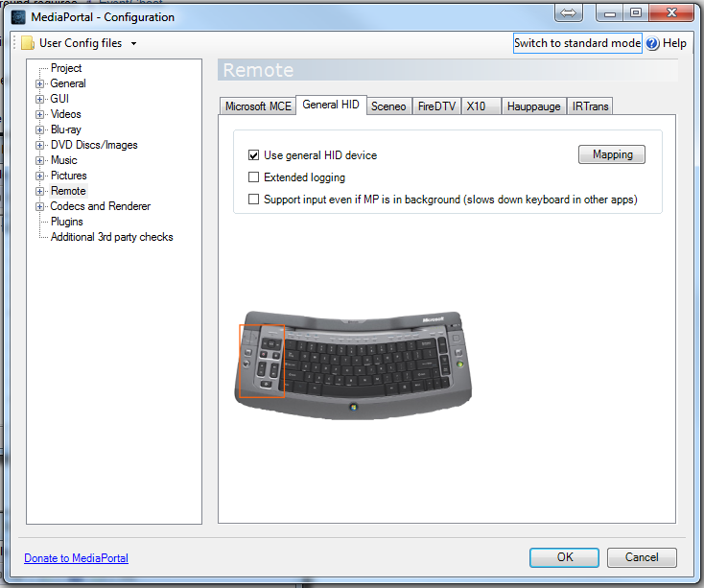Open the Sceneo tab
704x588 pixels.
[x=388, y=106]
